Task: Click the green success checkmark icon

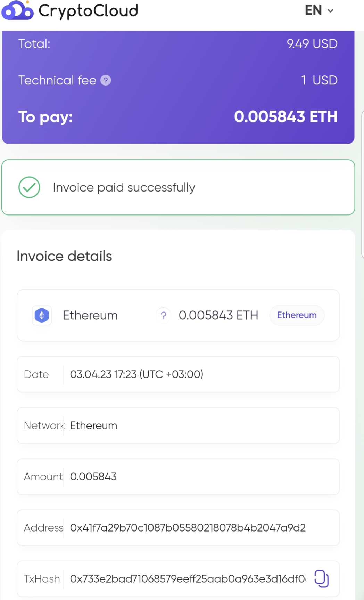Action: coord(29,187)
